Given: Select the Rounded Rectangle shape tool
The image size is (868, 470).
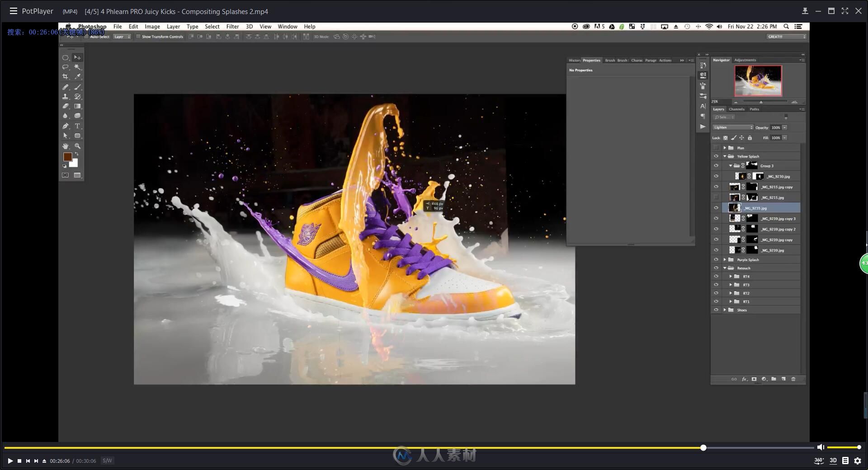Looking at the screenshot, I should point(78,136).
